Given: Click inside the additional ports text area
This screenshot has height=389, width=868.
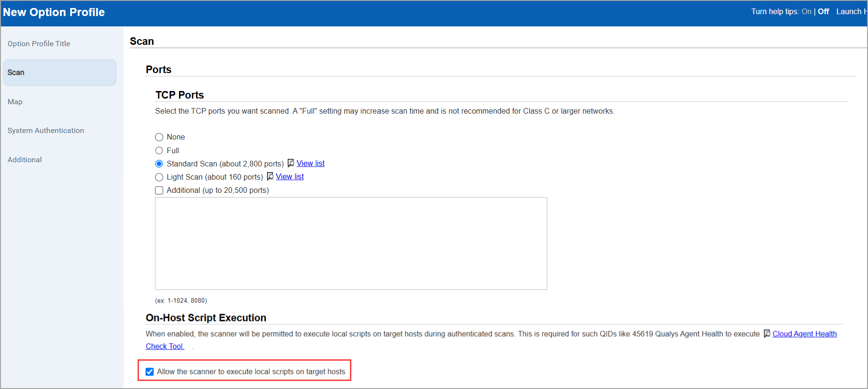Looking at the screenshot, I should pyautogui.click(x=351, y=243).
